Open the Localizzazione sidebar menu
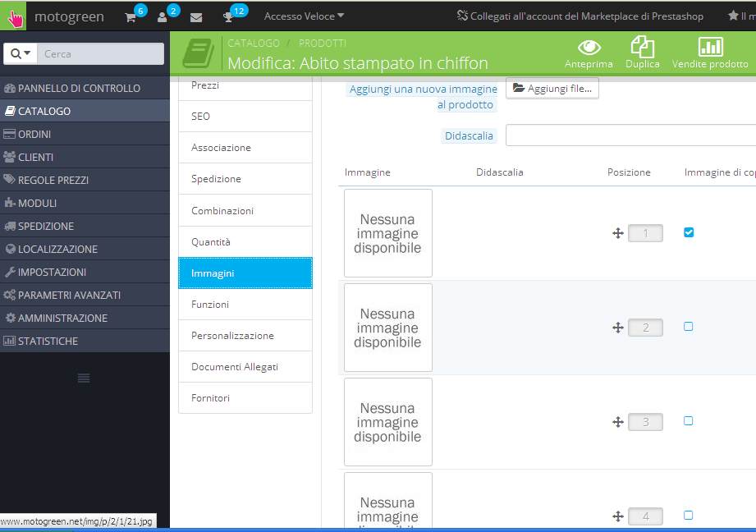Viewport: 756px width, 532px height. click(85, 249)
